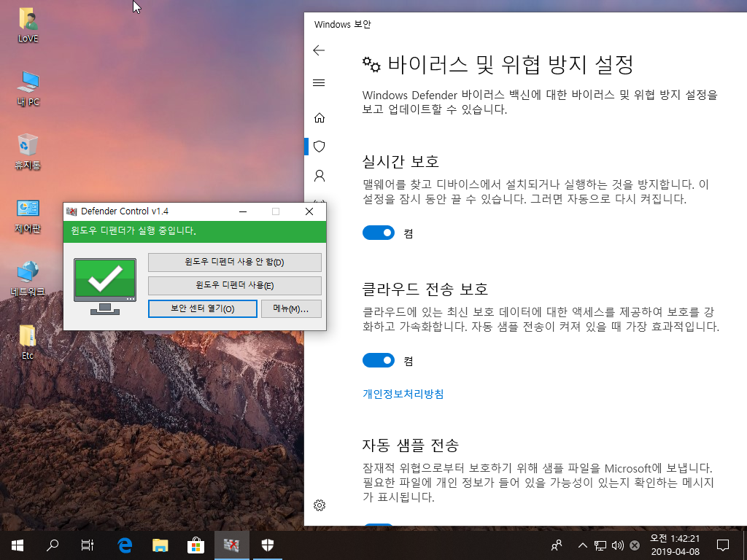This screenshot has height=560, width=747.
Task: Click 윈도우 디펜더 사용 안 함(D) button
Action: click(235, 262)
